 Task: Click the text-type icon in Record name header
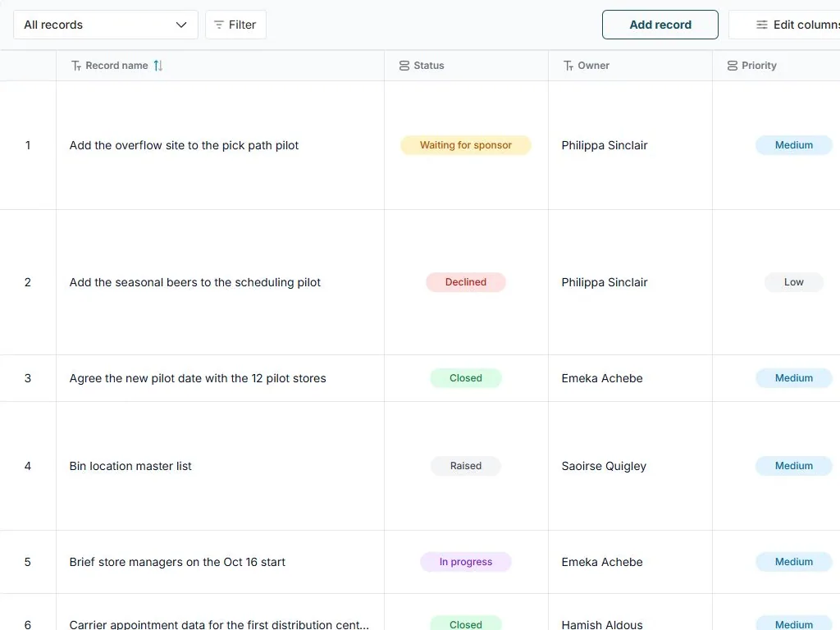[x=76, y=66]
